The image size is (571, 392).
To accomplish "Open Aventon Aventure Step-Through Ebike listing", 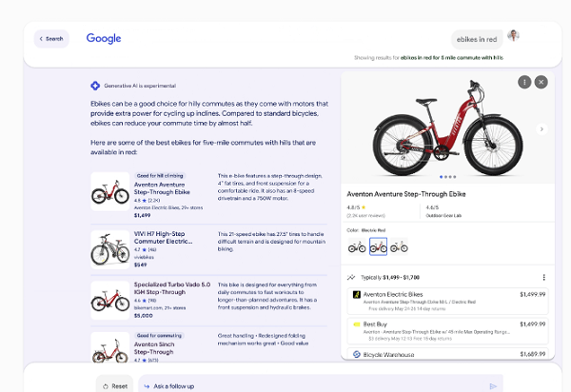I will pos(162,190).
